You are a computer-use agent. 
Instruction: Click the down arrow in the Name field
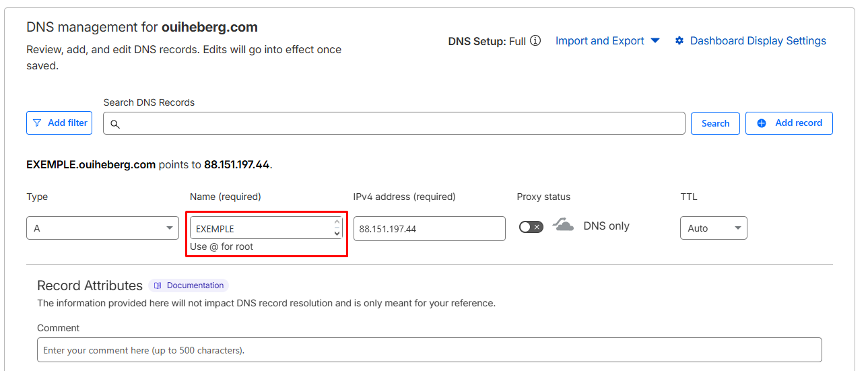click(337, 233)
